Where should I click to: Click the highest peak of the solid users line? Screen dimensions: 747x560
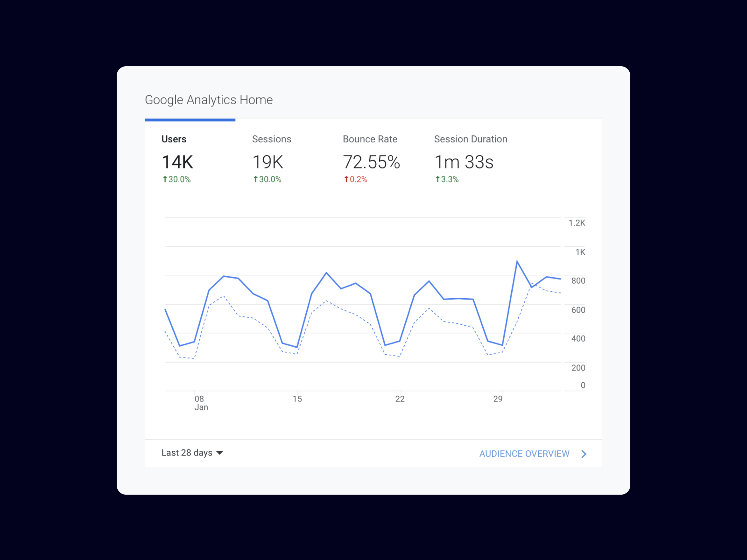point(517,261)
